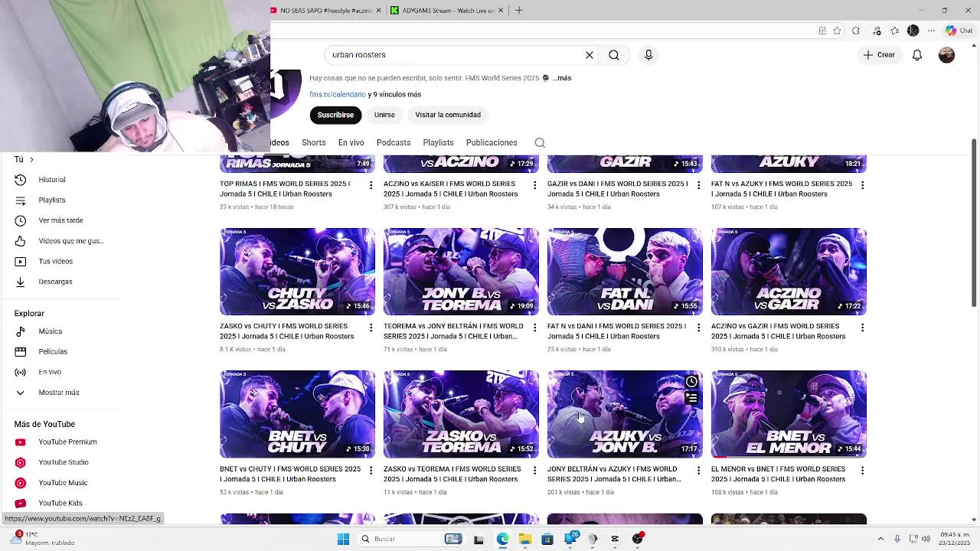Expand channel description with ...más

click(563, 78)
